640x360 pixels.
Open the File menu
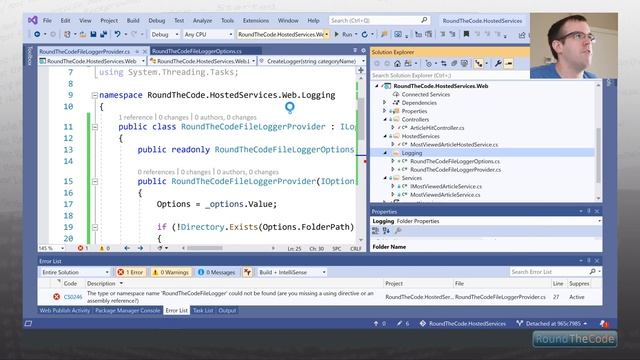click(47, 20)
